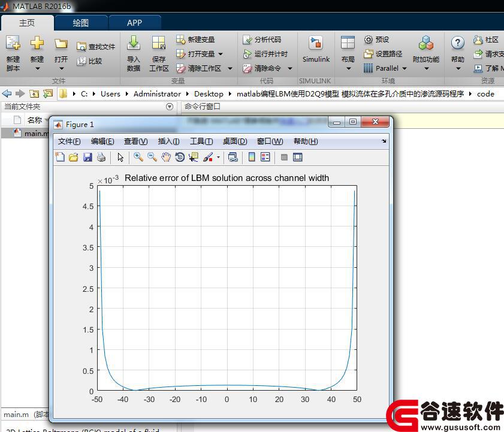Image resolution: width=504 pixels, height=432 pixels.
Task: Click 新建变量 new variable
Action: coord(195,40)
